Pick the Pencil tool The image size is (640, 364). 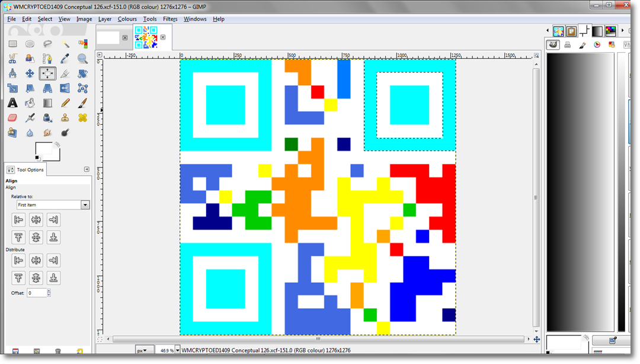pyautogui.click(x=65, y=103)
